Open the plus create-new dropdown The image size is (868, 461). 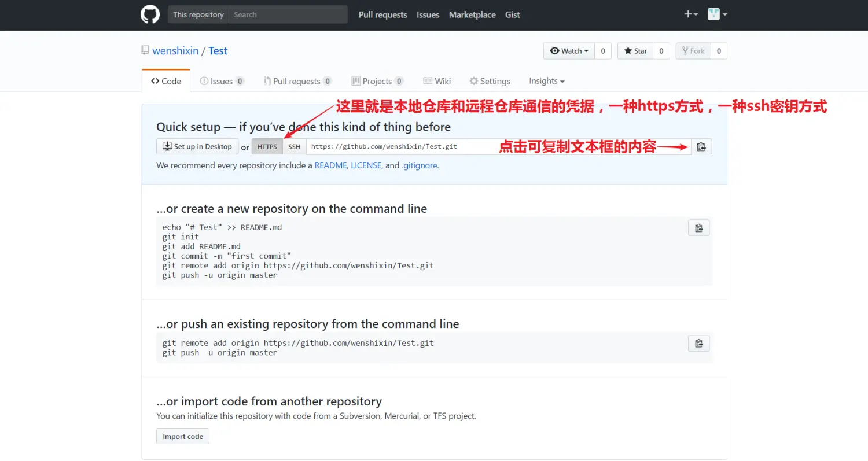[x=691, y=14]
